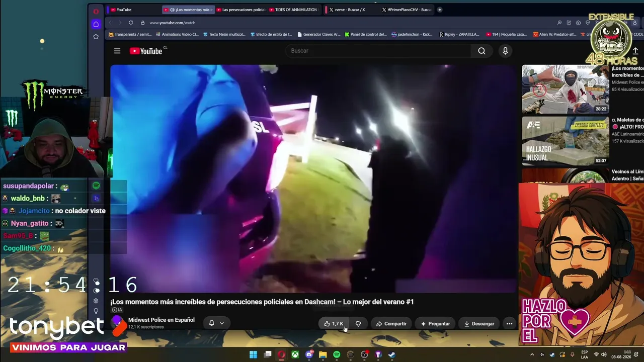Open Discord from the taskbar
The height and width of the screenshot is (362, 644).
(x=309, y=354)
